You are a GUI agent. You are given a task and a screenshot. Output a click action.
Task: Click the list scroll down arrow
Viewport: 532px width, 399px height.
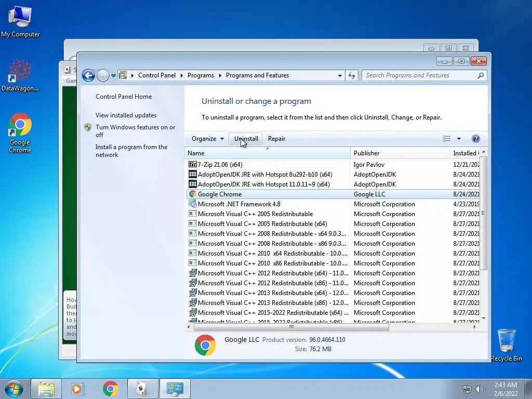484,318
